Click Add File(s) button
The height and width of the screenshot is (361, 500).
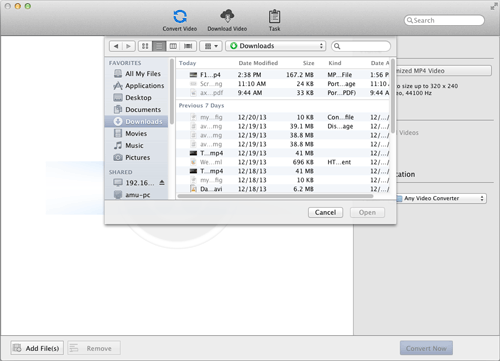(37, 348)
